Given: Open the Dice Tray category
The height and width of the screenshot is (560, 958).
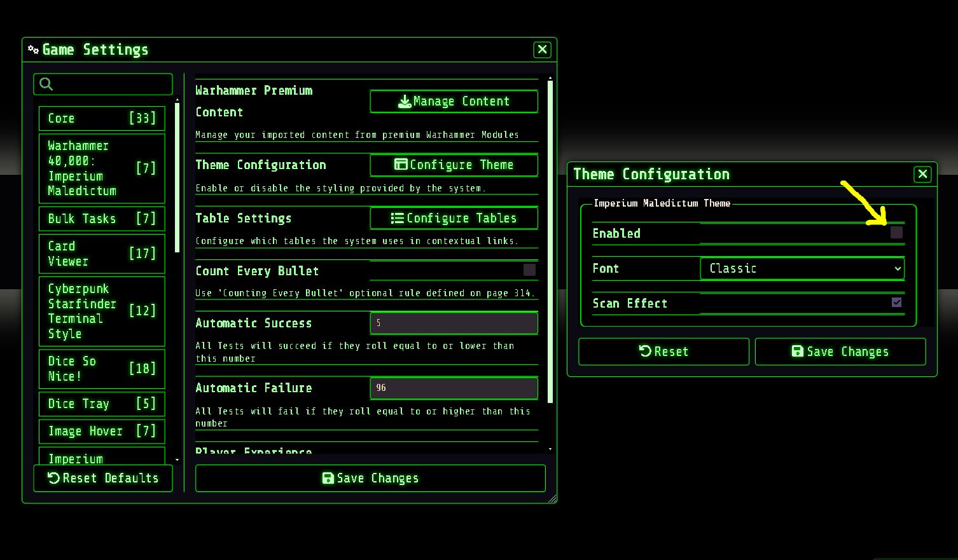Looking at the screenshot, I should 102,404.
